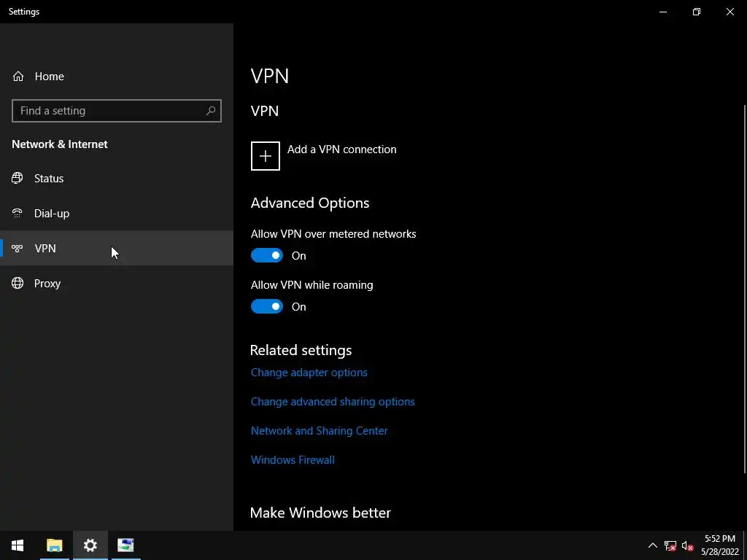The height and width of the screenshot is (560, 747).
Task: Open the app pinned right of Settings
Action: pos(125,545)
